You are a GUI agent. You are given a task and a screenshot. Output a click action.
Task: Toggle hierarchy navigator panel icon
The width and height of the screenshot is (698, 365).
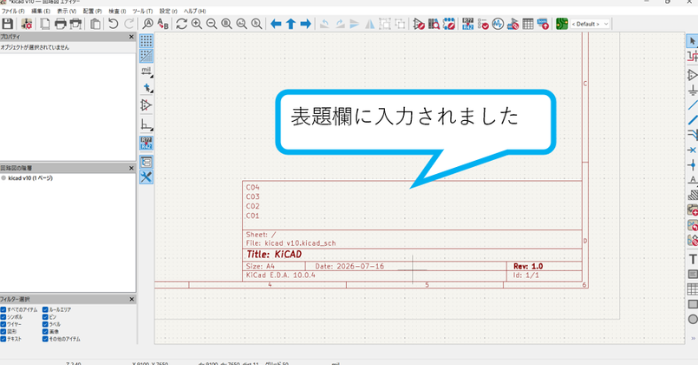click(146, 162)
